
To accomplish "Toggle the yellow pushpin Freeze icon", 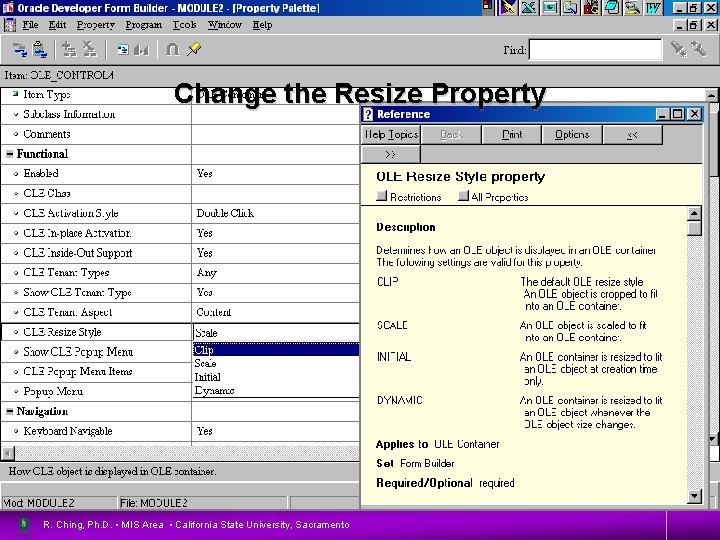I will pyautogui.click(x=194, y=49).
